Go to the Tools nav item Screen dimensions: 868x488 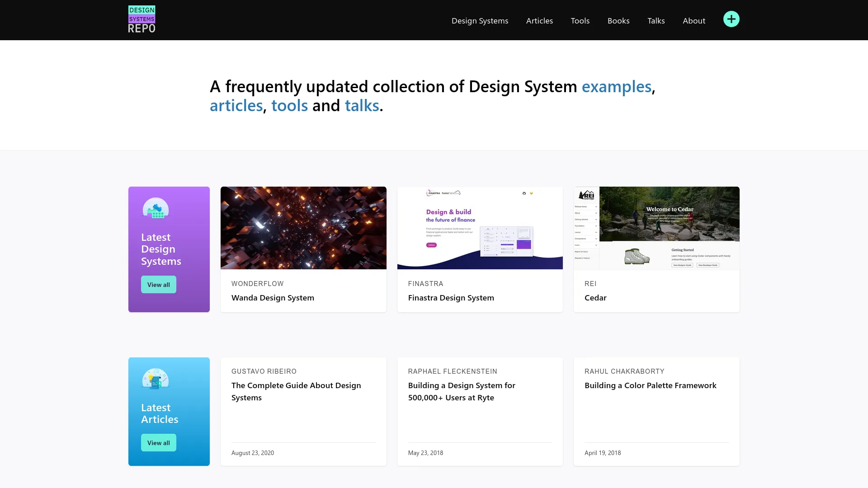[580, 21]
